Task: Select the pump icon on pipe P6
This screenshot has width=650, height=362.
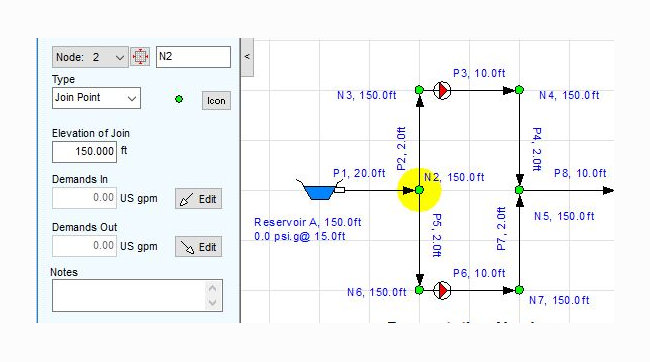Action: click(442, 290)
